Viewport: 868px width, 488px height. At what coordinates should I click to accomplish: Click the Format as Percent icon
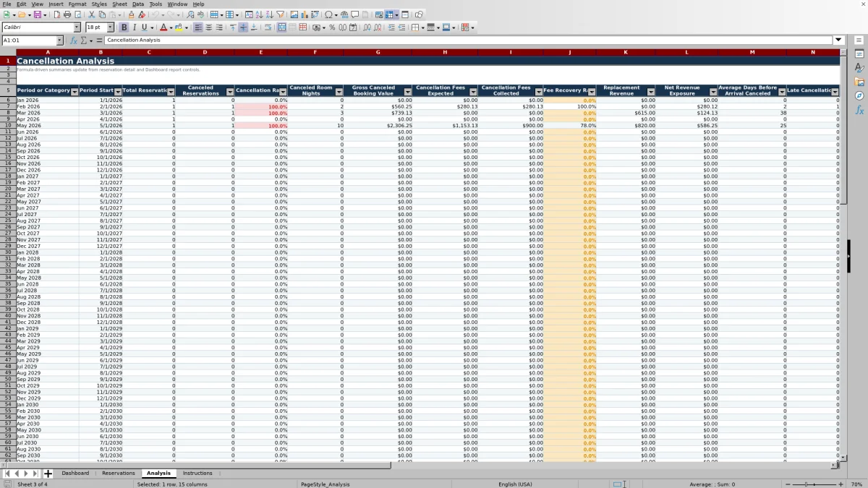point(332,27)
